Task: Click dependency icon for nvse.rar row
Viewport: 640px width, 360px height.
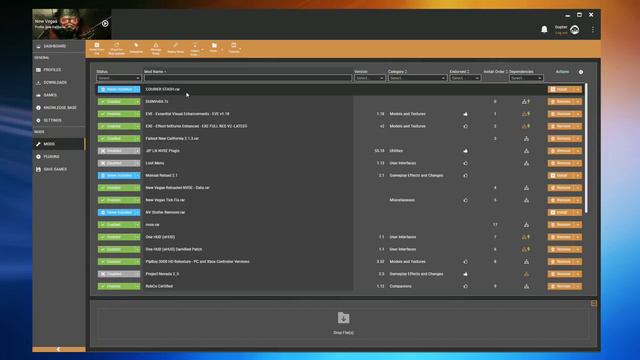Action: tap(526, 224)
